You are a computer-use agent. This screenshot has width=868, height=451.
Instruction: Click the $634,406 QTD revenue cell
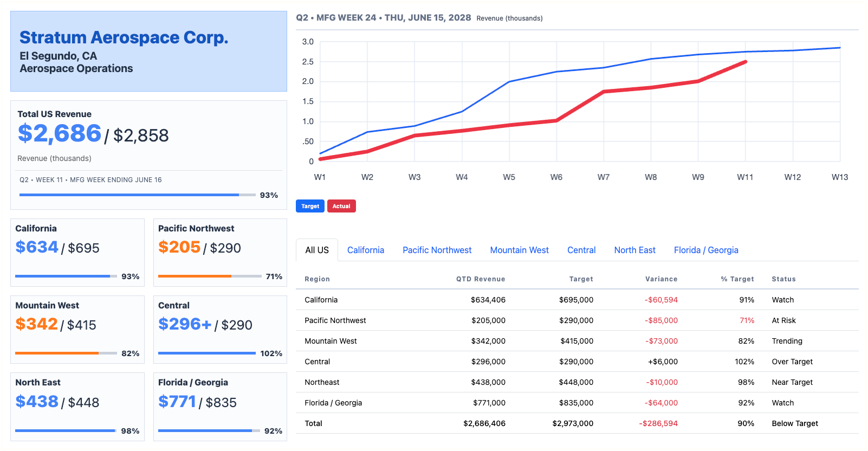[488, 300]
